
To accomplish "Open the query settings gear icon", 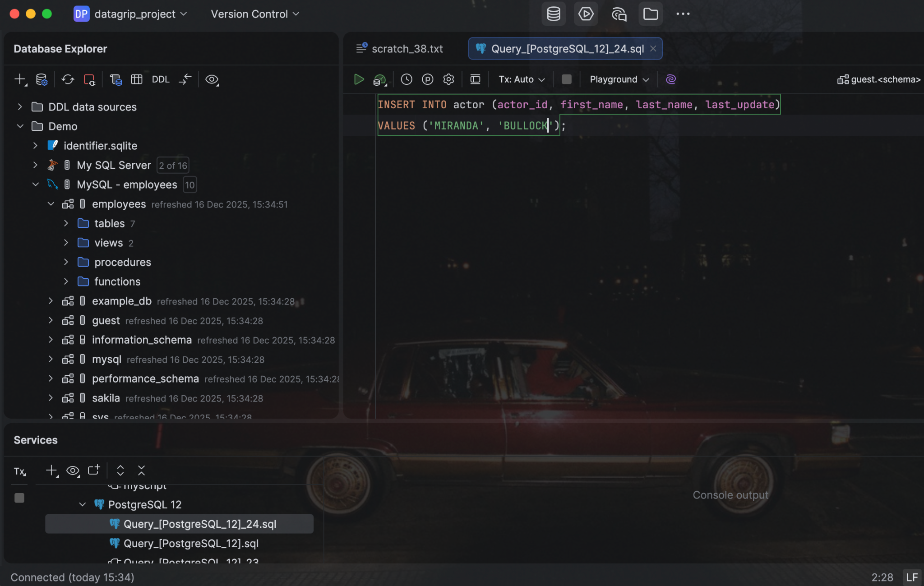I will coord(448,79).
